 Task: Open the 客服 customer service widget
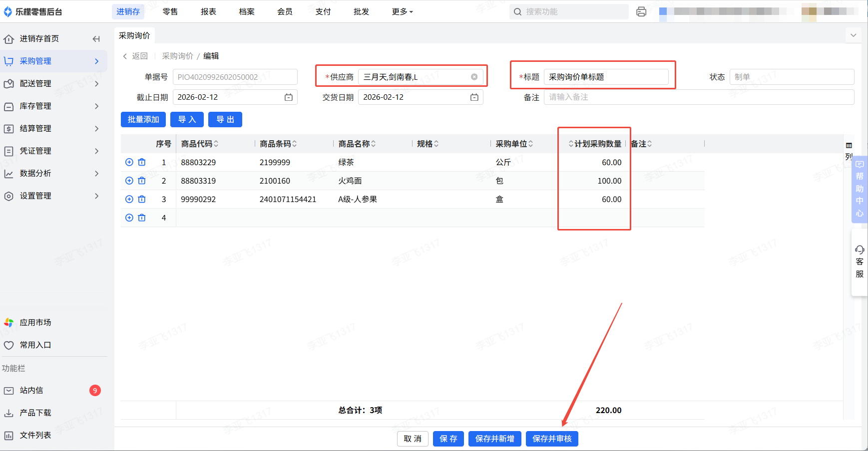(x=860, y=262)
